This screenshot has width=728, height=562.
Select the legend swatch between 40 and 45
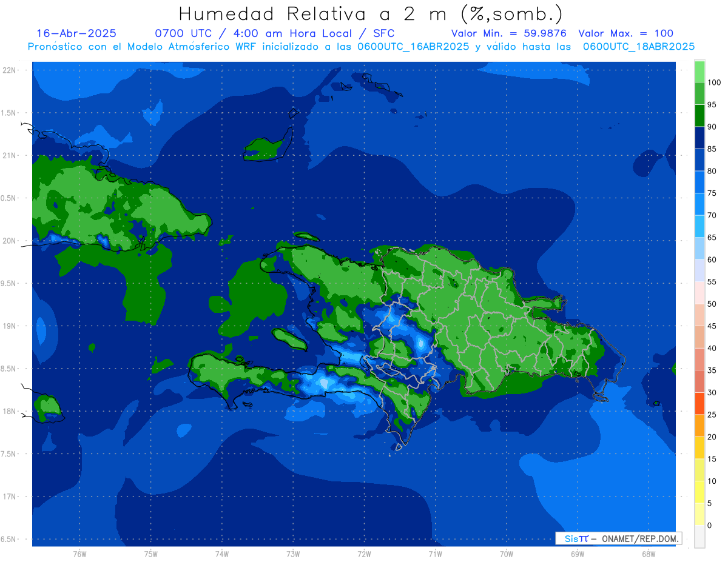(699, 337)
